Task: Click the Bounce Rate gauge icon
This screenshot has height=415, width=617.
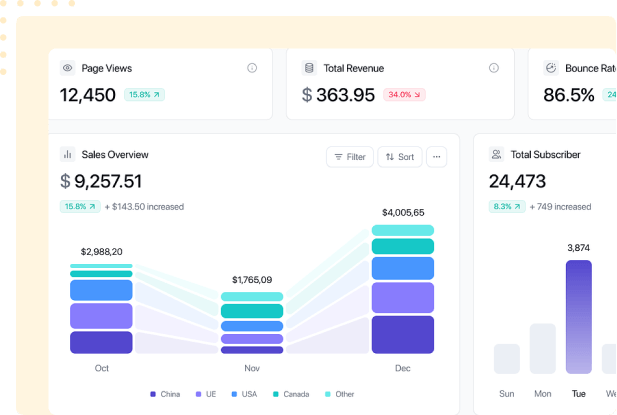Action: 551,68
